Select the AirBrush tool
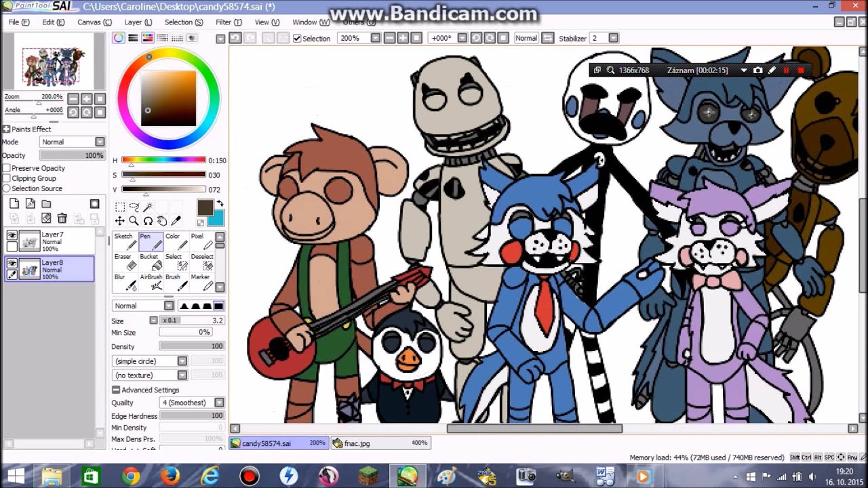 point(151,282)
